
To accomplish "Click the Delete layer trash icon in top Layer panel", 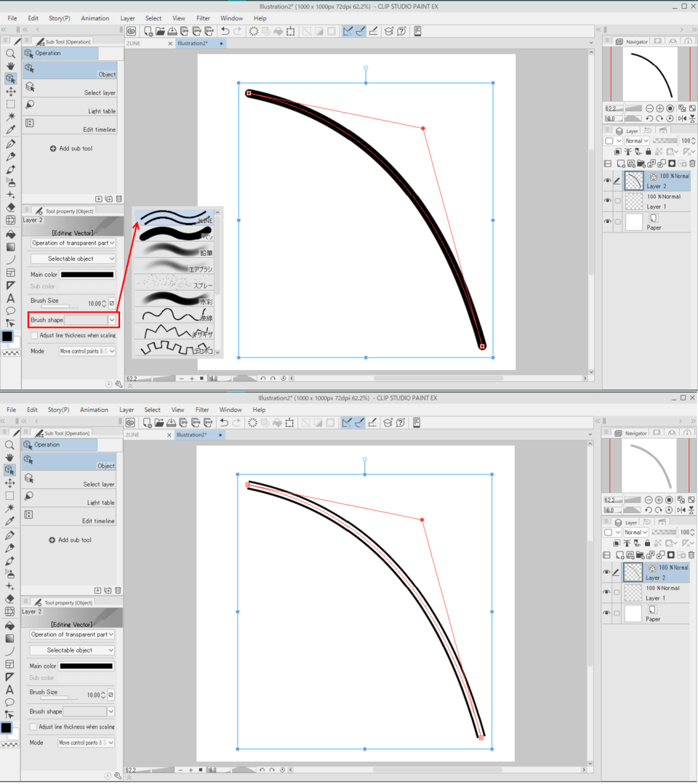I will (x=692, y=163).
